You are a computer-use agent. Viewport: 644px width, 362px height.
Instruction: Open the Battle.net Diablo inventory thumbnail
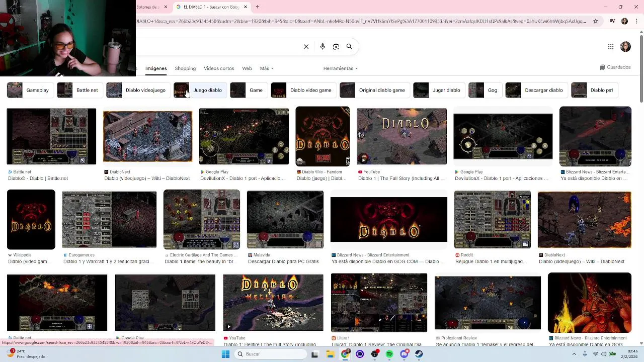(51, 136)
